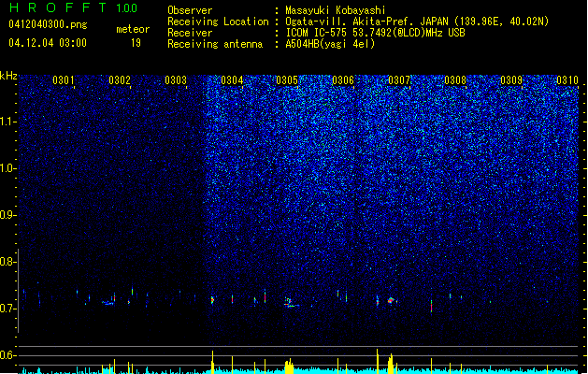The height and width of the screenshot is (374, 588).
Task: Click time marker 0308
Action: 455,80
